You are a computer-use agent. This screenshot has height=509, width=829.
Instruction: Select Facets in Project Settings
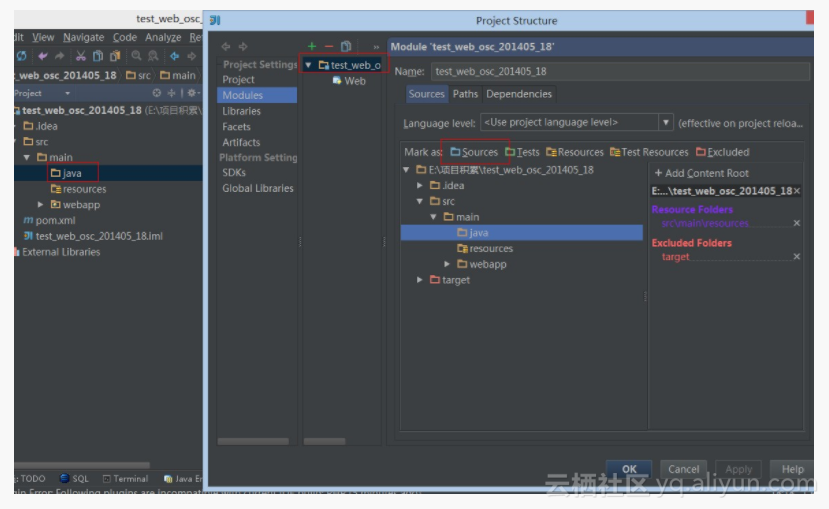[236, 127]
